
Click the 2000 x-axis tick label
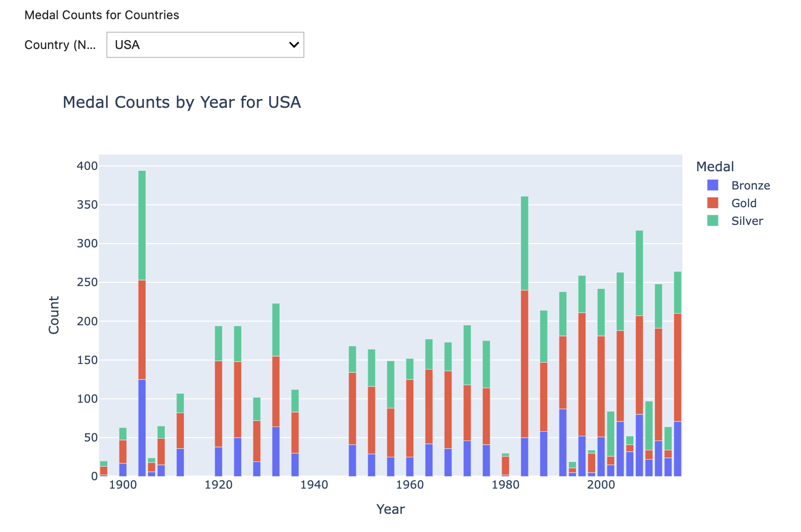pyautogui.click(x=601, y=485)
